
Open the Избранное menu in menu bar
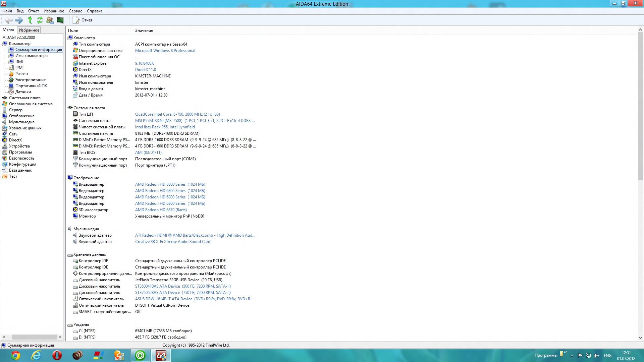coord(54,11)
